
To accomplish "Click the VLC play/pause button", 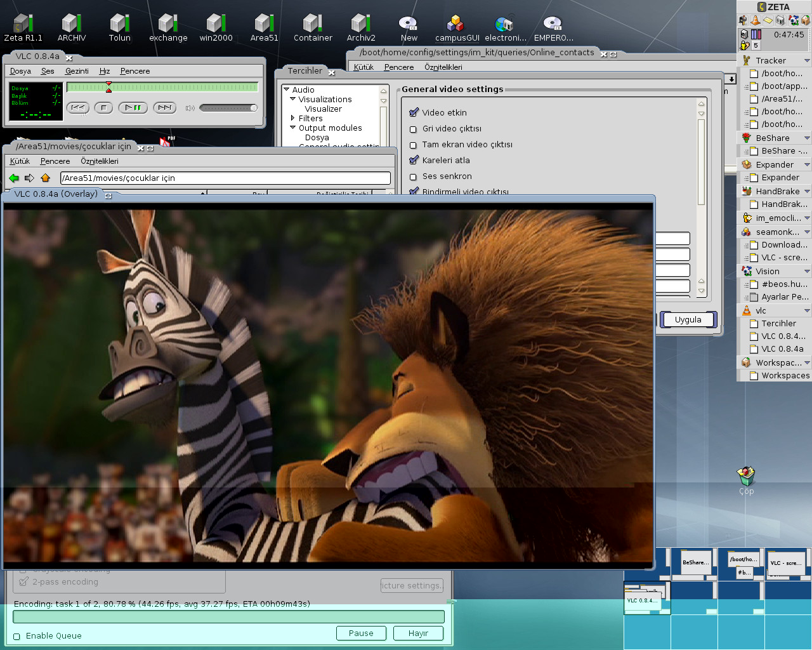I will pos(133,108).
